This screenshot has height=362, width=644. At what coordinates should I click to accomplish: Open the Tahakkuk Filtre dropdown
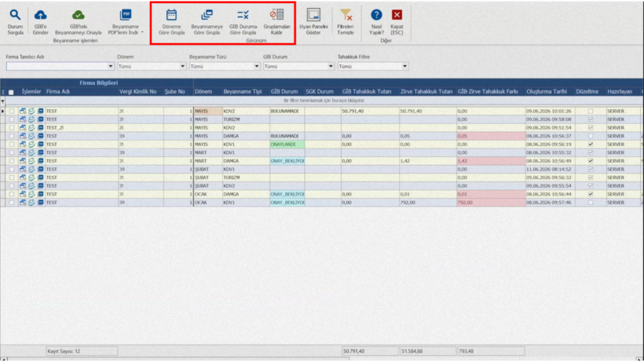(404, 66)
